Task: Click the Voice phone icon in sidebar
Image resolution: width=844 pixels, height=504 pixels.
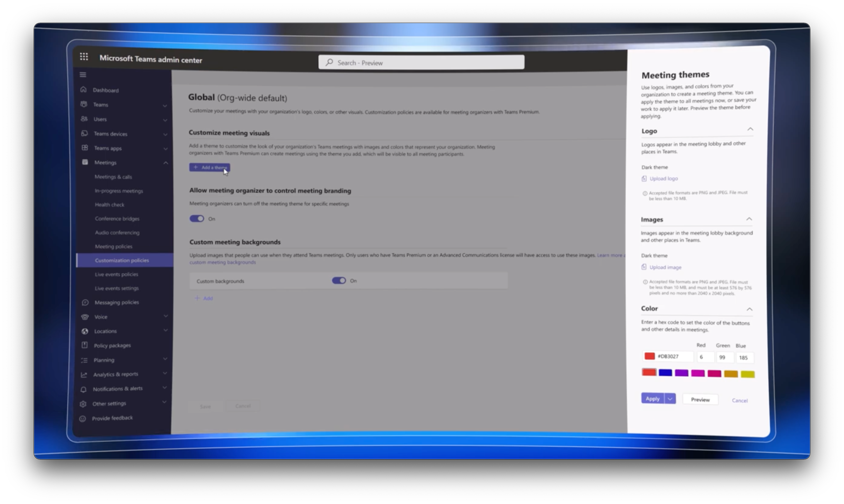Action: (x=84, y=317)
